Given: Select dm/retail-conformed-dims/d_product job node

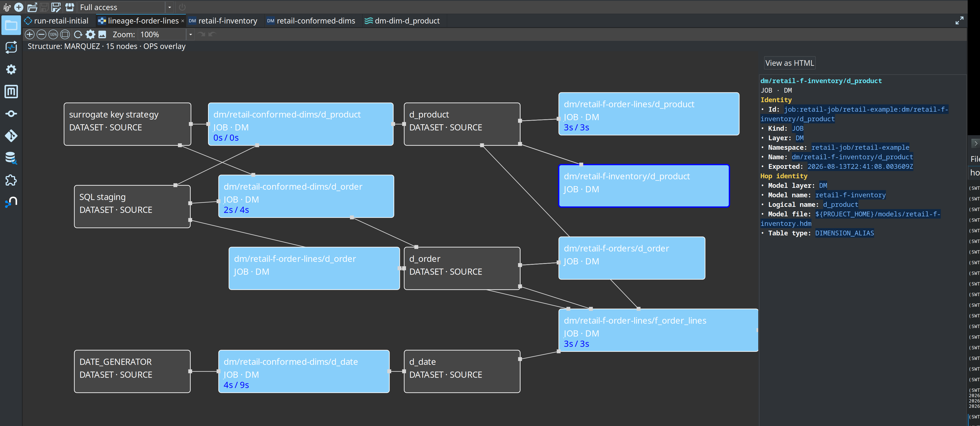Looking at the screenshot, I should point(300,124).
